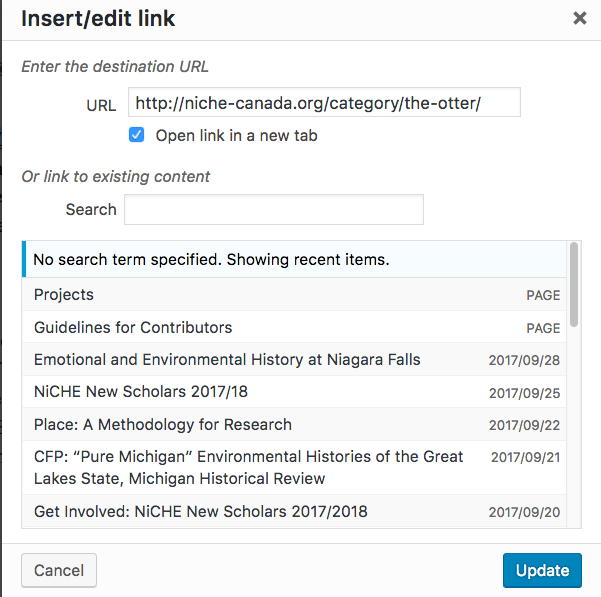Toggle 'Open link in a new tab' checkbox
The height and width of the screenshot is (597, 601).
tap(137, 135)
